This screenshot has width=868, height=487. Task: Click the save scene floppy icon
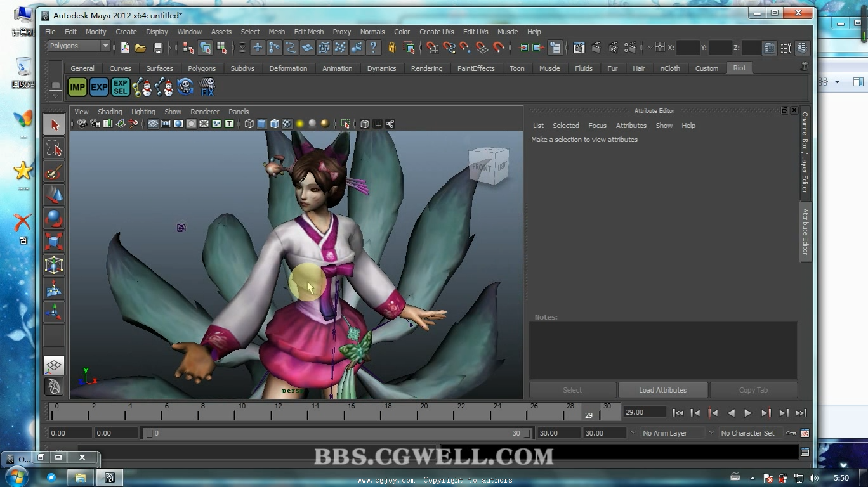pos(158,48)
